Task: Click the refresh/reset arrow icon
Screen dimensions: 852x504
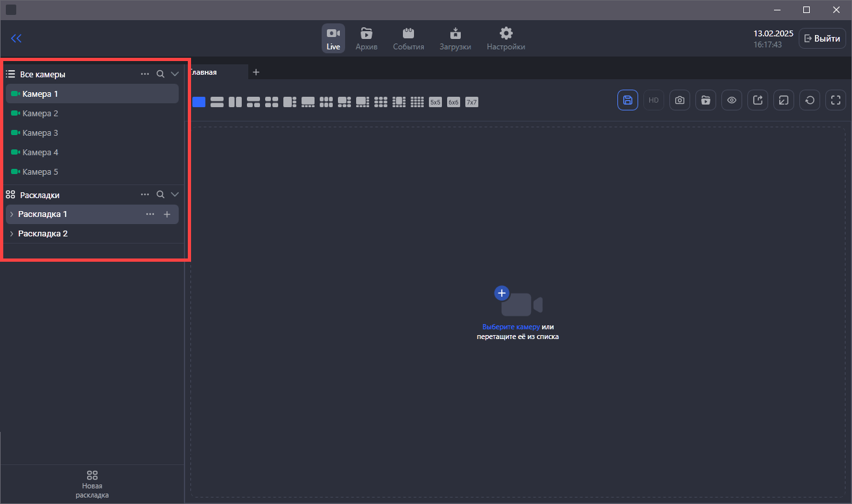Action: pos(809,100)
